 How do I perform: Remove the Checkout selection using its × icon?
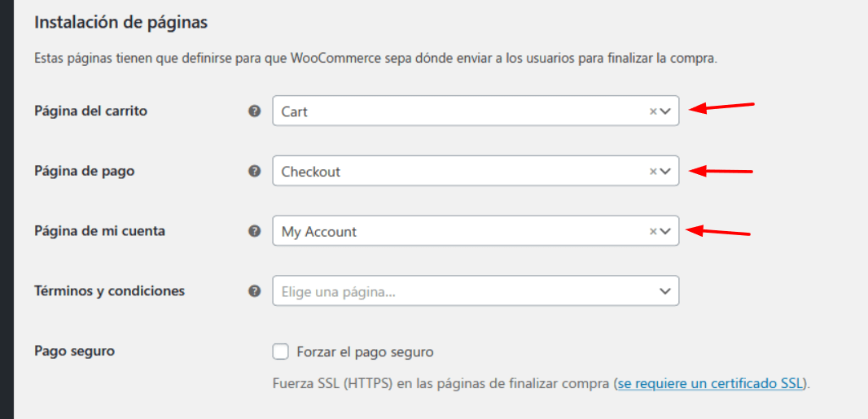click(x=653, y=172)
